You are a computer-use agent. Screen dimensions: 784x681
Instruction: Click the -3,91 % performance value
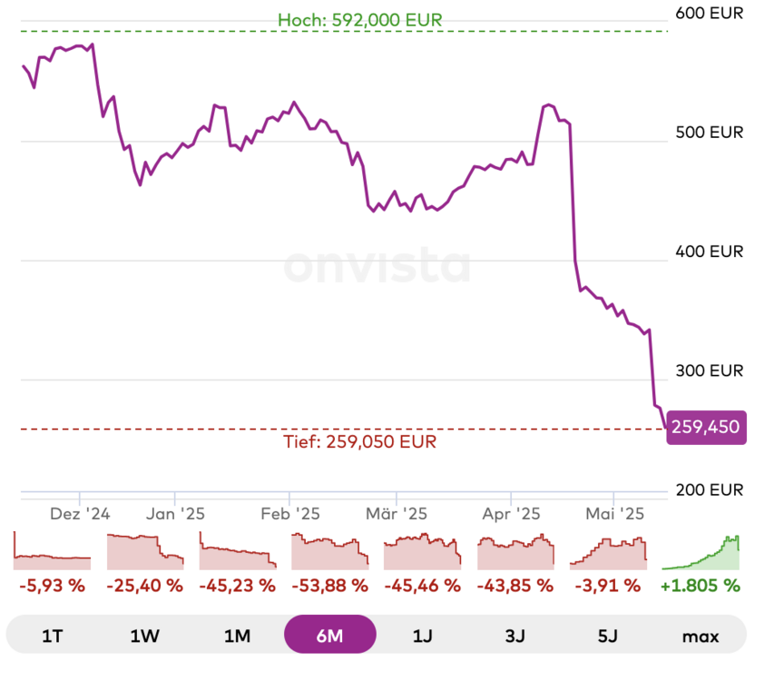[x=608, y=586]
